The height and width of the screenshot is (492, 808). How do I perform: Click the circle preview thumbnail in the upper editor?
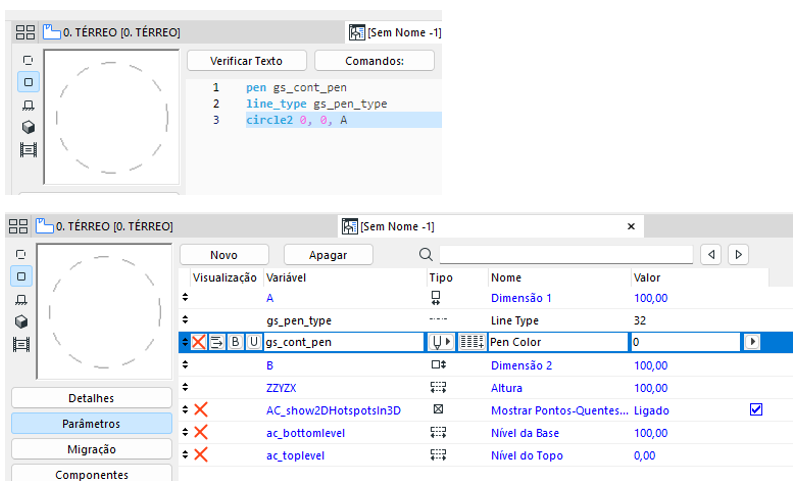(x=111, y=117)
